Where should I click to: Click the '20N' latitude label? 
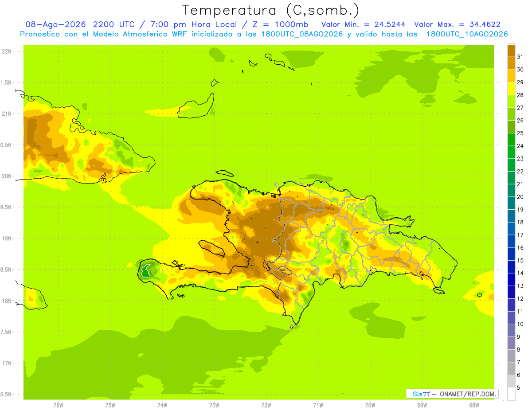[x=7, y=176]
